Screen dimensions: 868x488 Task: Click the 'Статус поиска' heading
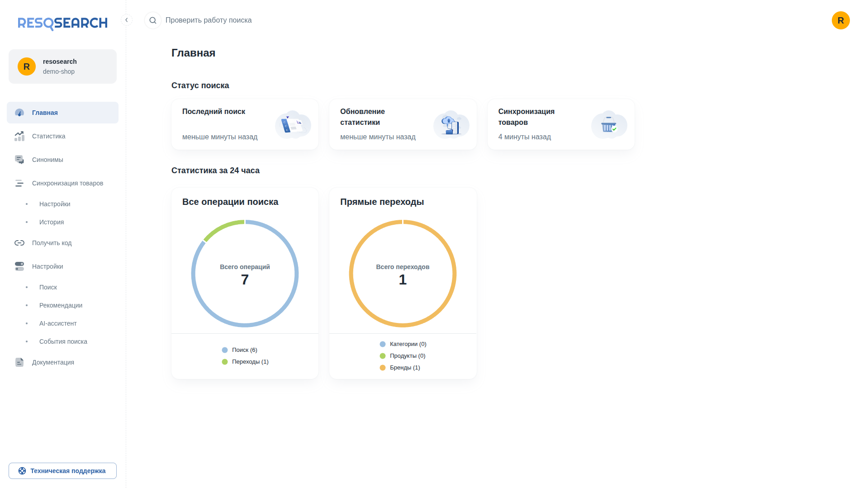[x=200, y=85]
